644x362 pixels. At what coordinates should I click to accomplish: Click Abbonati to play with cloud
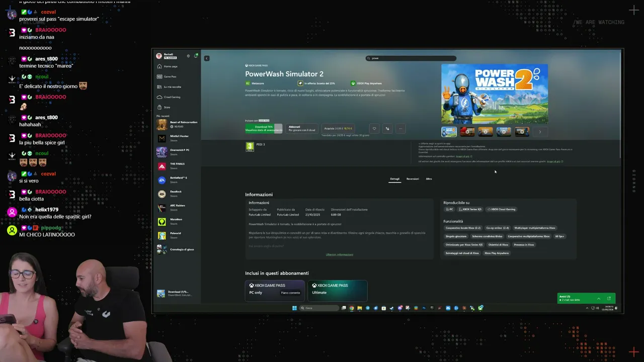pos(302,129)
